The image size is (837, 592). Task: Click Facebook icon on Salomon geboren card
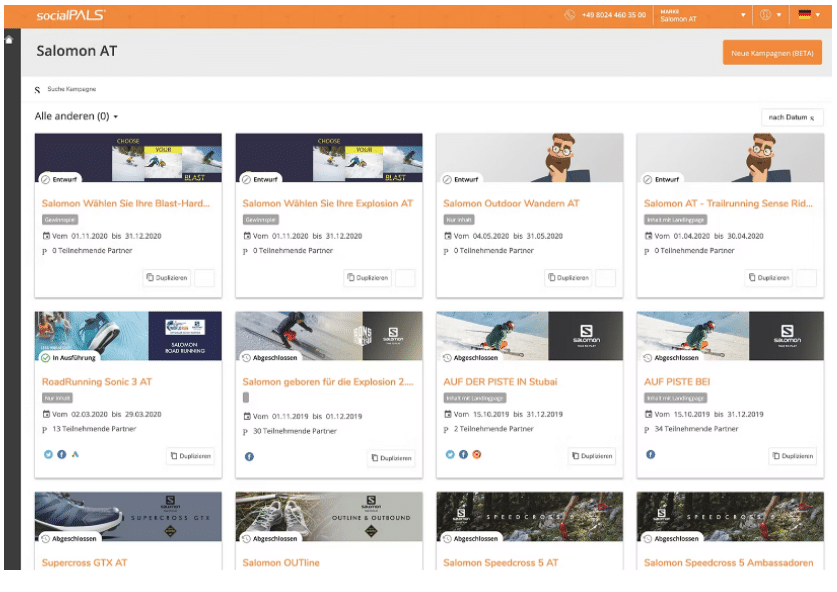[x=249, y=456]
